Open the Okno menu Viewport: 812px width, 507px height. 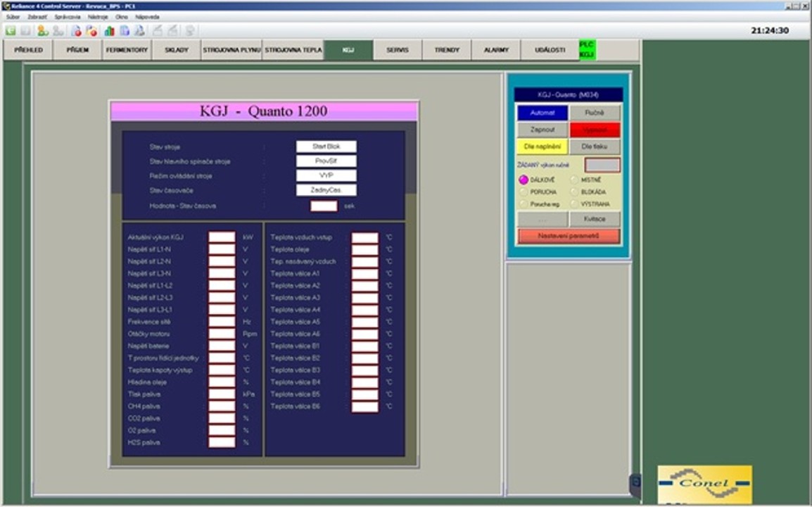(x=122, y=17)
